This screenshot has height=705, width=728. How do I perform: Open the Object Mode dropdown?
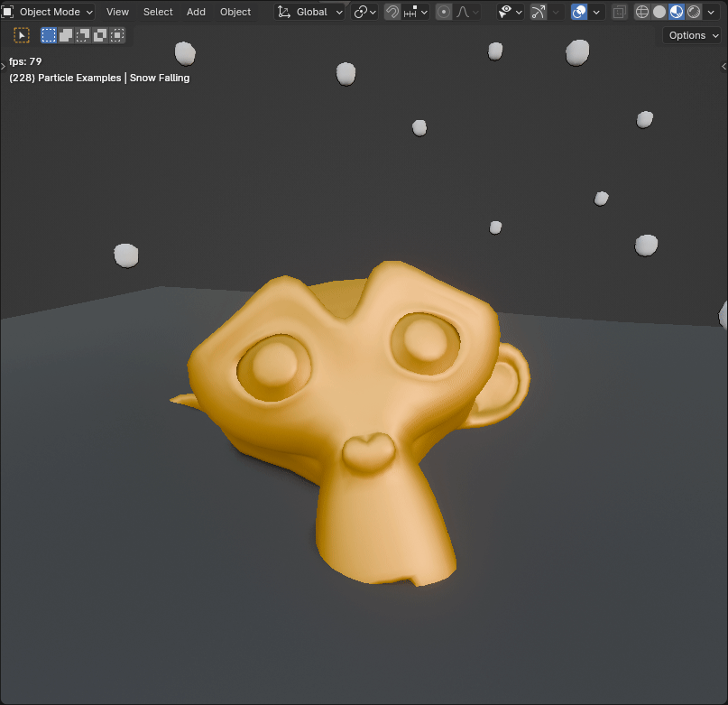click(x=50, y=12)
